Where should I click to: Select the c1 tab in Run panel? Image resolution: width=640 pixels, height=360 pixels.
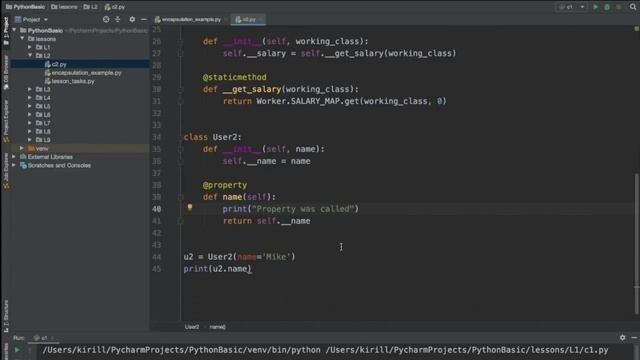coord(44,338)
